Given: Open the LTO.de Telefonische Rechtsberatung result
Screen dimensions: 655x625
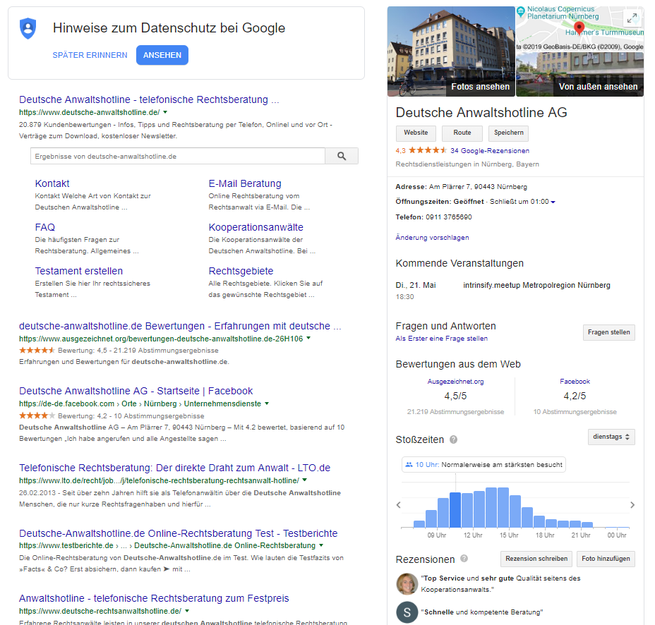Looking at the screenshot, I should (x=175, y=467).
